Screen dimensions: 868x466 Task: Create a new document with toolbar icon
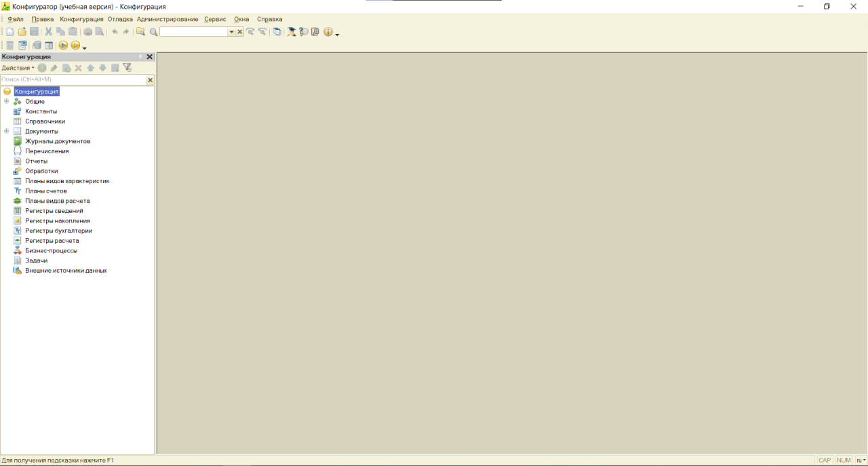tap(9, 32)
